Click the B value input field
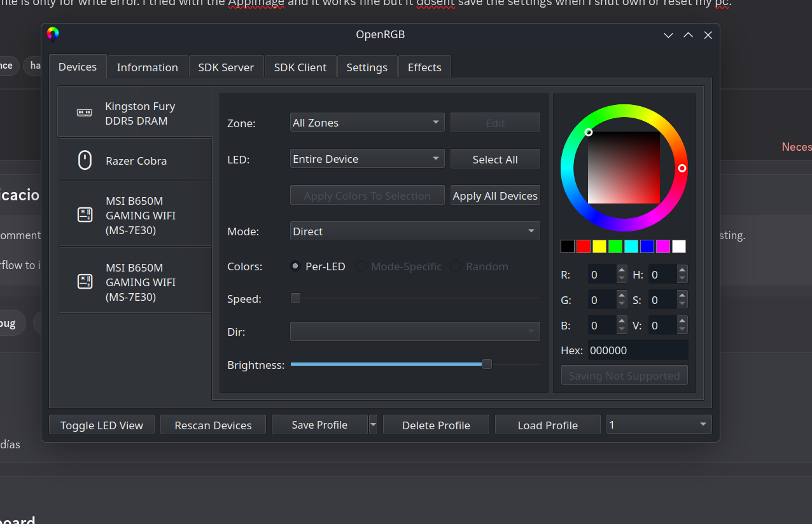 tap(602, 326)
